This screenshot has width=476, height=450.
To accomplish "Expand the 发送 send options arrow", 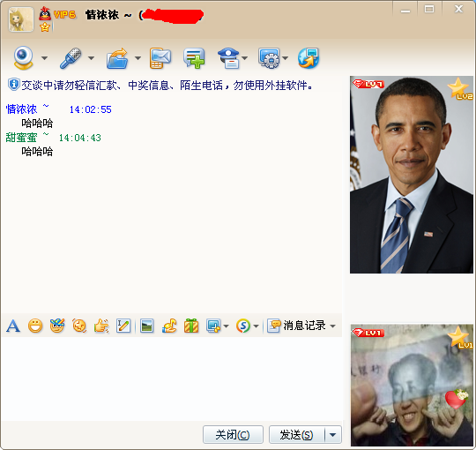I will 333,435.
